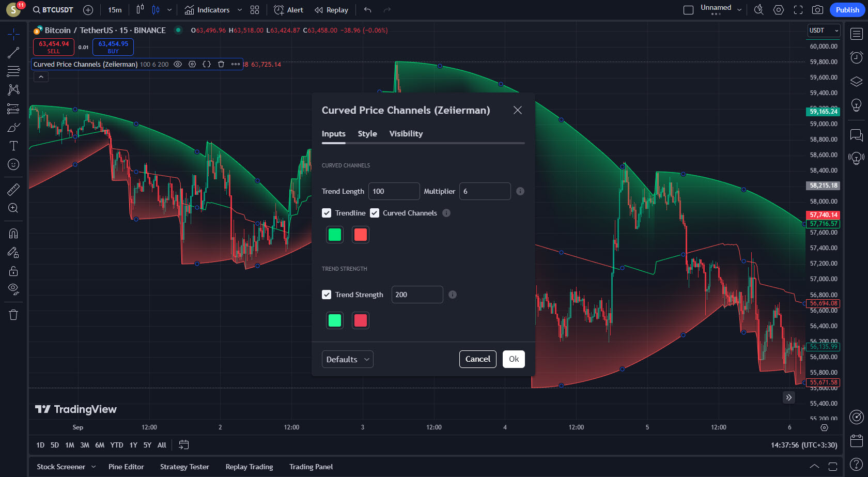The image size is (868, 477).
Task: Click the Alert button
Action: 288,10
